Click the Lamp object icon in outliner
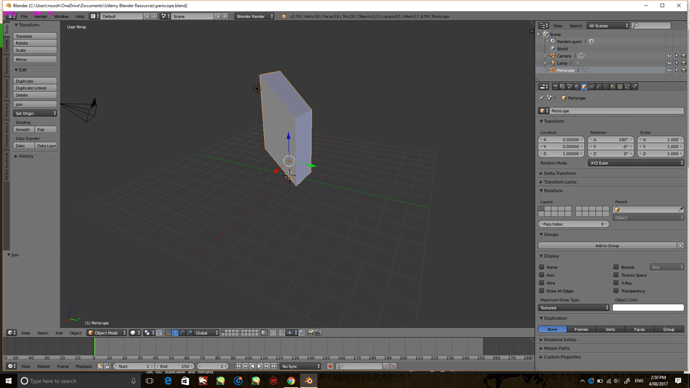The height and width of the screenshot is (388, 690). point(553,63)
